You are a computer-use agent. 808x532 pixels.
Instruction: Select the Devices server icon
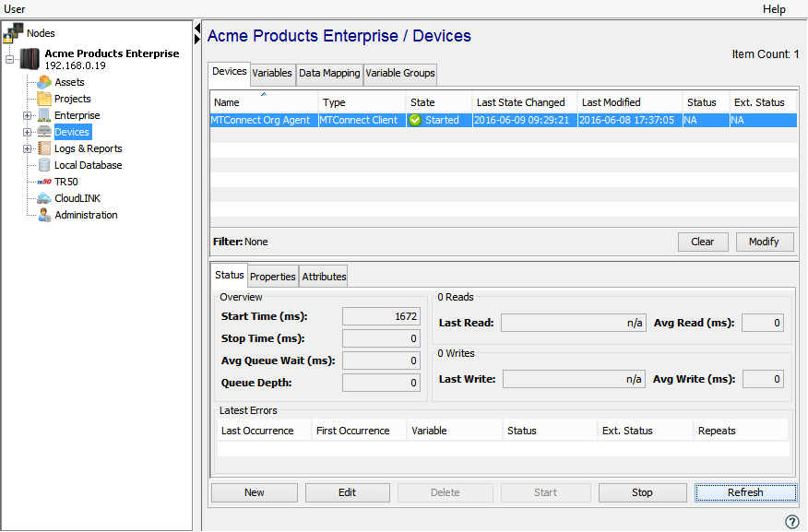pos(44,131)
